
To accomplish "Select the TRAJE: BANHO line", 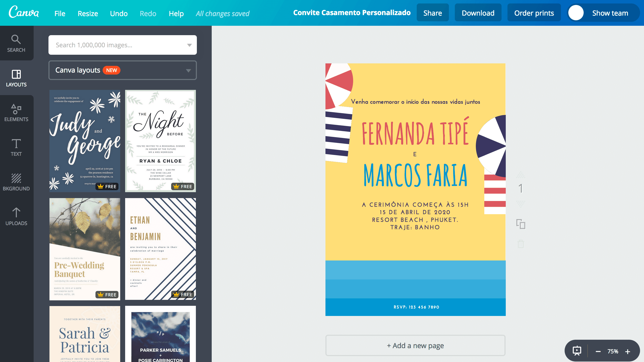I will point(415,227).
